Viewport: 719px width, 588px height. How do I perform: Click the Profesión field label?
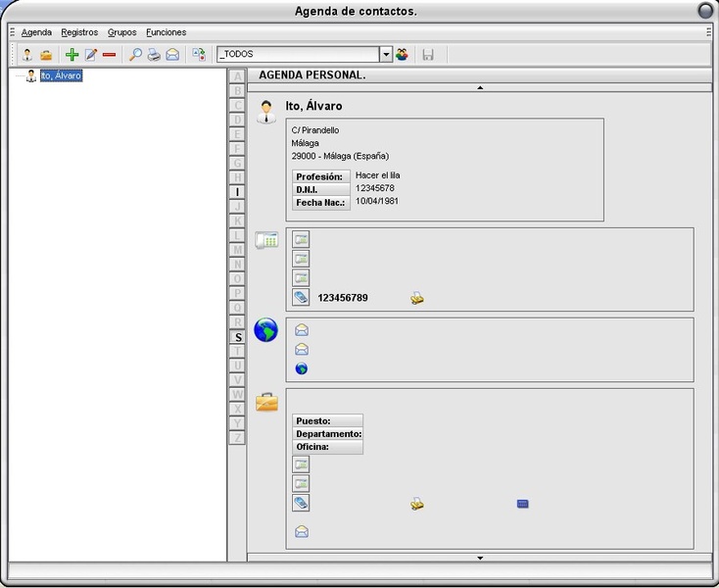coord(319,176)
